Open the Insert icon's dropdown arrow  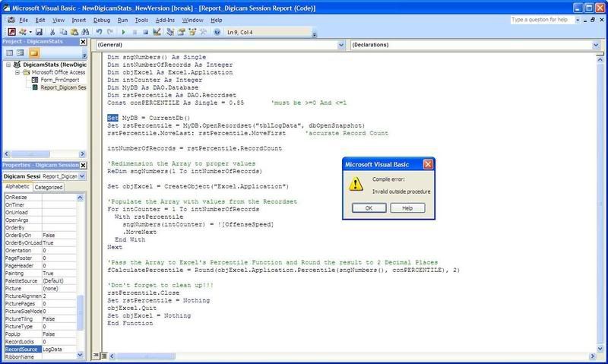pyautogui.click(x=30, y=32)
